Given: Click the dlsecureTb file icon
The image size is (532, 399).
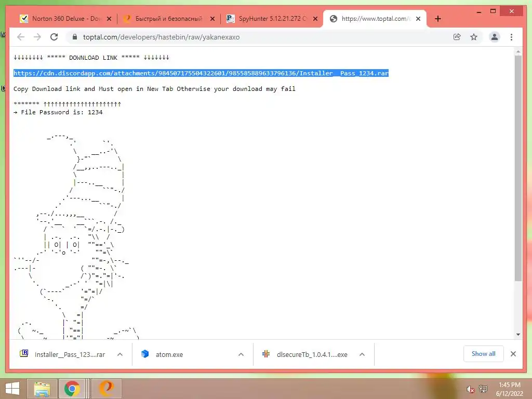Looking at the screenshot, I should tap(266, 354).
